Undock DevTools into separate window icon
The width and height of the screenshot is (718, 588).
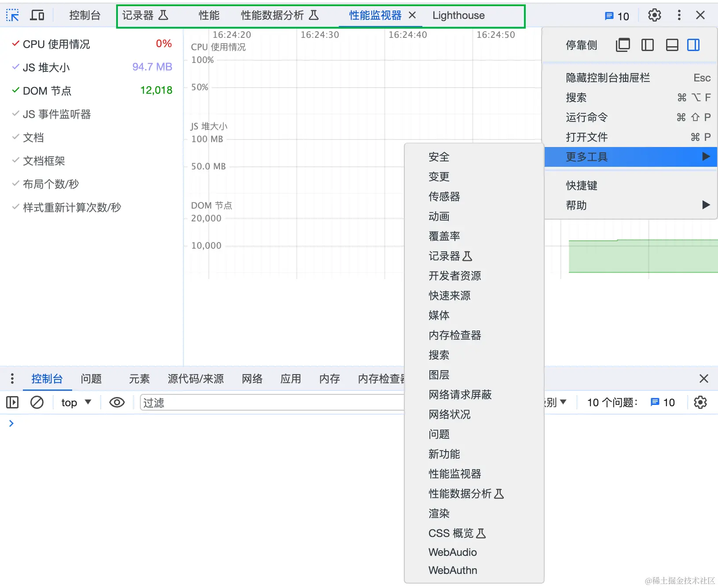(x=623, y=45)
